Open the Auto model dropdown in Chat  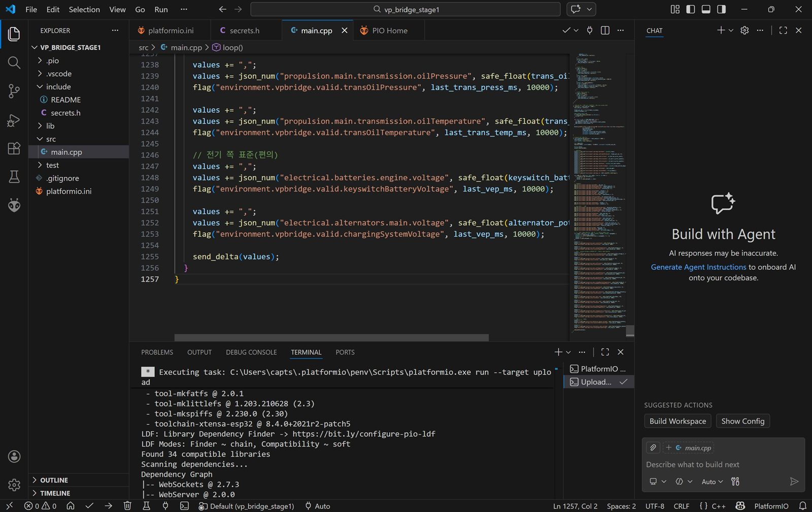[x=711, y=482]
